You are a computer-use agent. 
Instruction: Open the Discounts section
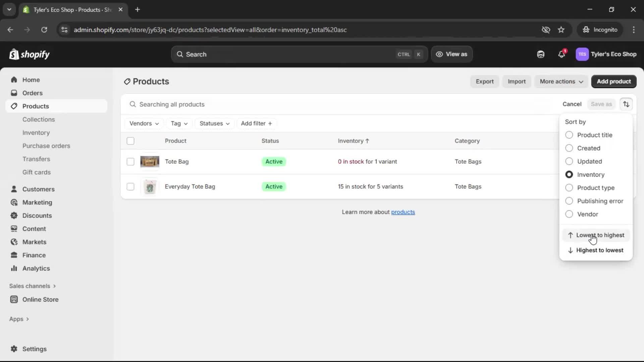(x=37, y=216)
